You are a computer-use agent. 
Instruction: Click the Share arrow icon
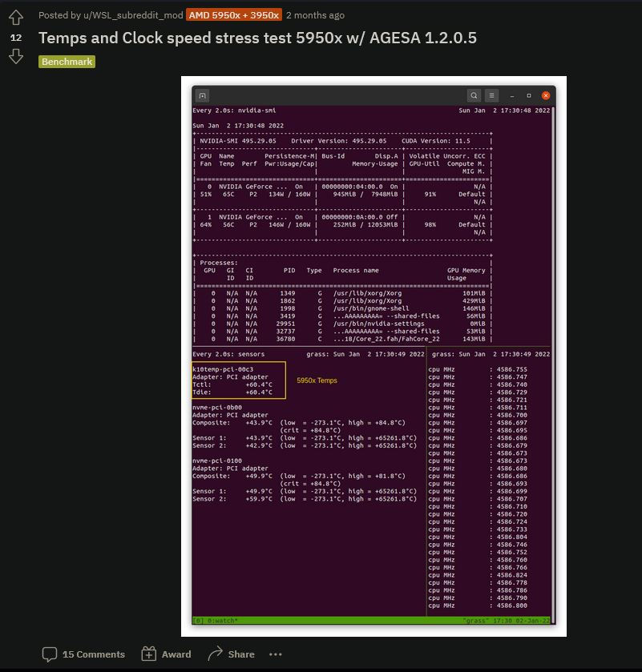click(x=215, y=654)
